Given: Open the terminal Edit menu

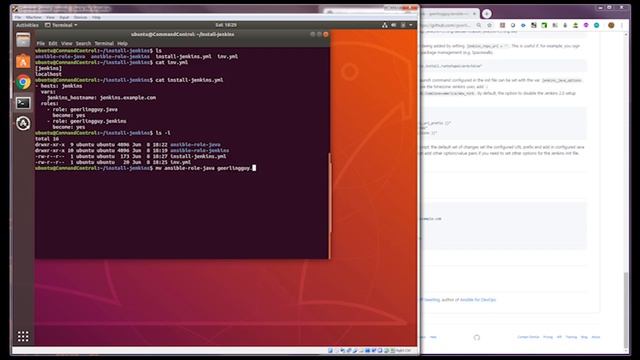Looking at the screenshot, I should point(53,43).
